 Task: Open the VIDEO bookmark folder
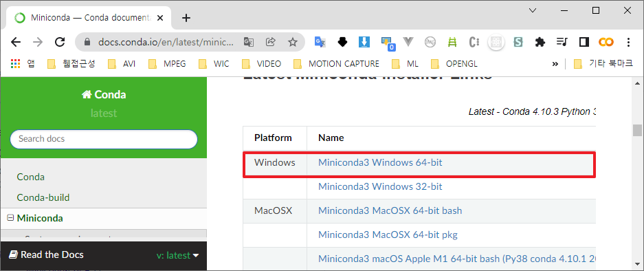[262, 64]
